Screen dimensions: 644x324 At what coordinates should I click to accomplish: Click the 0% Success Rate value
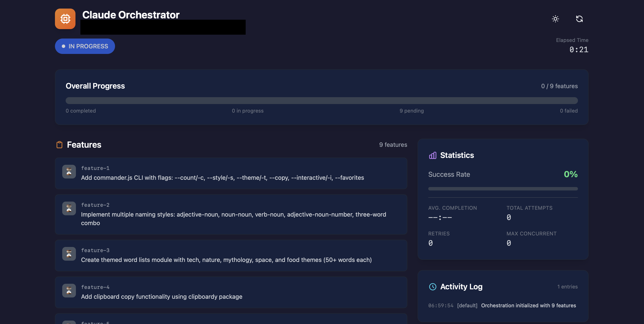[570, 174]
